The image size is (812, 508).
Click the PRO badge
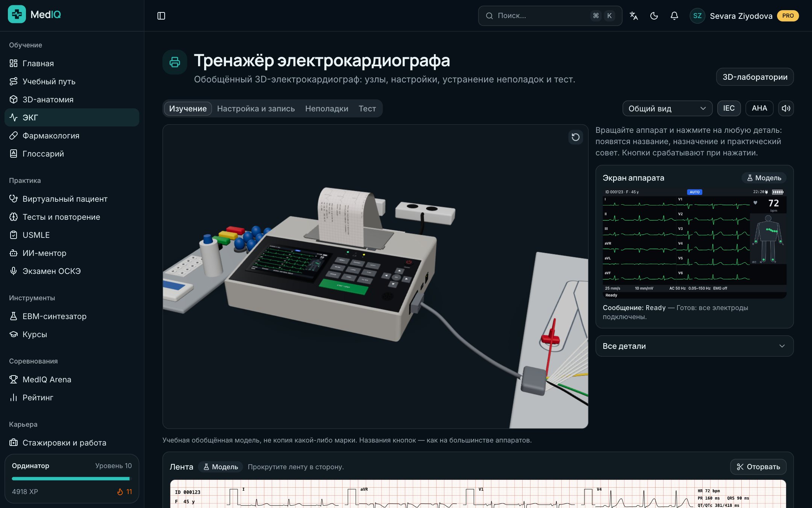pos(788,16)
